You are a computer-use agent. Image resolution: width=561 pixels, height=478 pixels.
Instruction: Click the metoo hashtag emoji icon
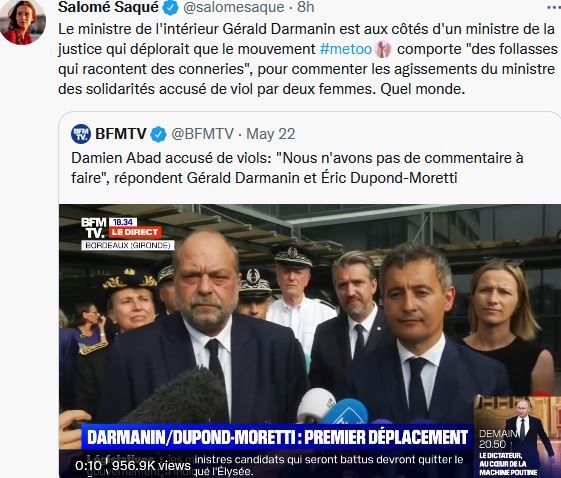pyautogui.click(x=383, y=49)
